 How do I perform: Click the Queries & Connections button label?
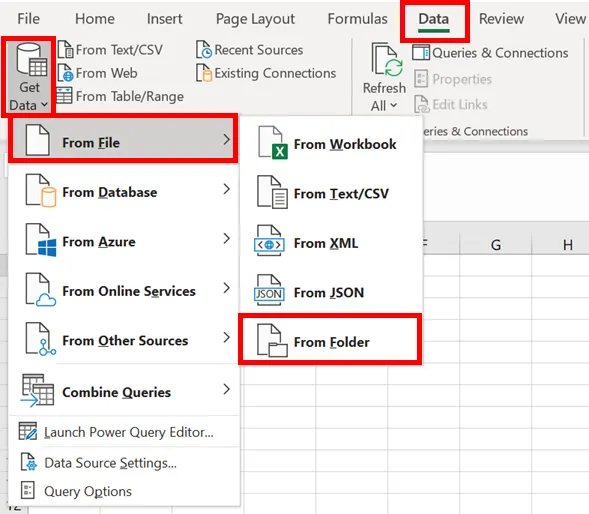500,53
